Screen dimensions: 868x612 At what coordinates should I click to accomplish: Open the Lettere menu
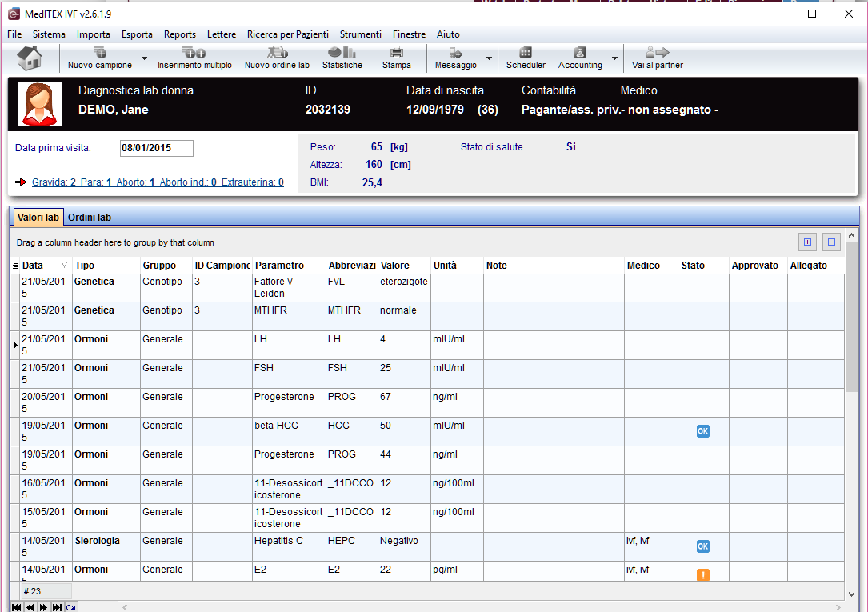pyautogui.click(x=222, y=34)
